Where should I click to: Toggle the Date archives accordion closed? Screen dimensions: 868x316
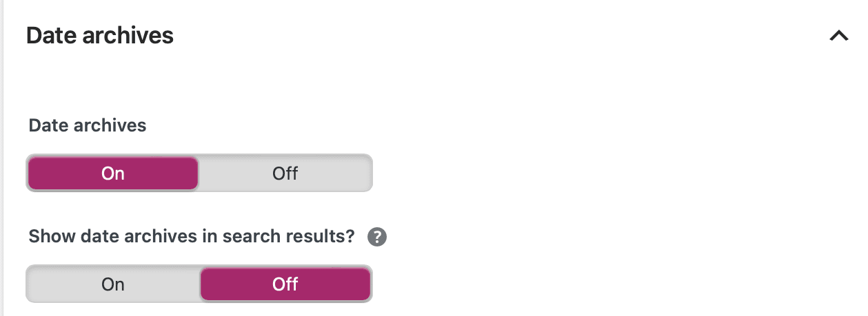click(838, 36)
